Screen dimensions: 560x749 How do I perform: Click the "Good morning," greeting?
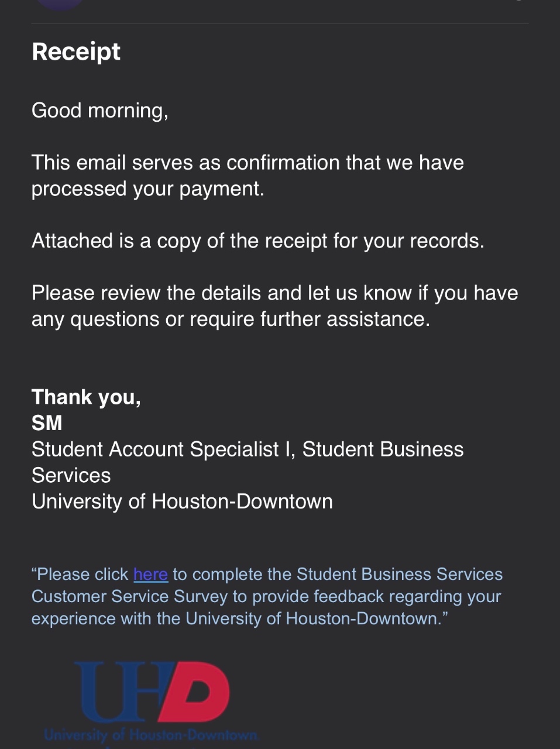[100, 111]
